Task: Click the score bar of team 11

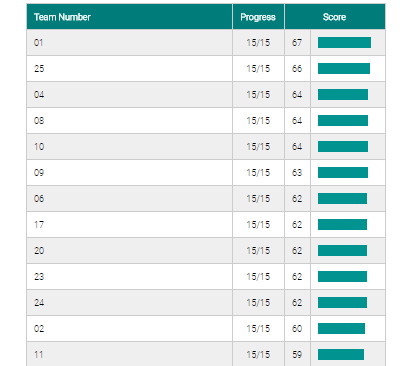Action: 341,354
